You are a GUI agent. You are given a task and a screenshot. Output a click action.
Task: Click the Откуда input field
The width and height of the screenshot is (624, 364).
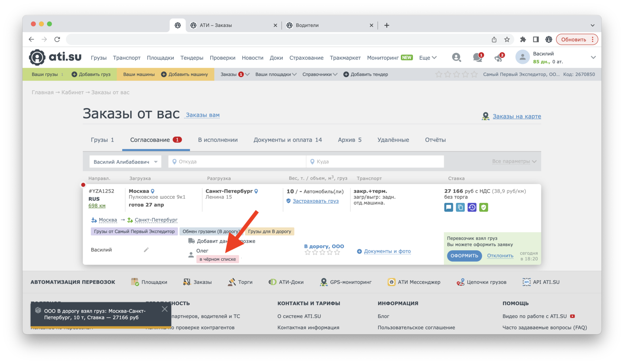pyautogui.click(x=237, y=162)
